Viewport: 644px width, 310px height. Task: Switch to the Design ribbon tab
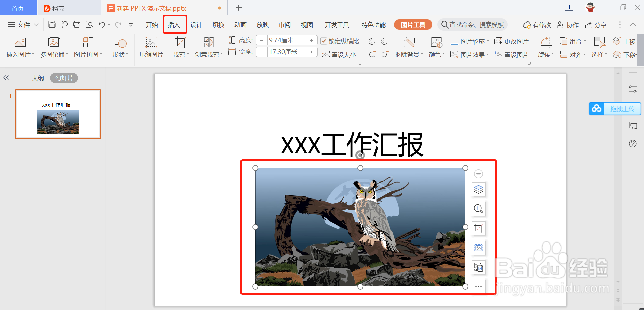coord(196,25)
